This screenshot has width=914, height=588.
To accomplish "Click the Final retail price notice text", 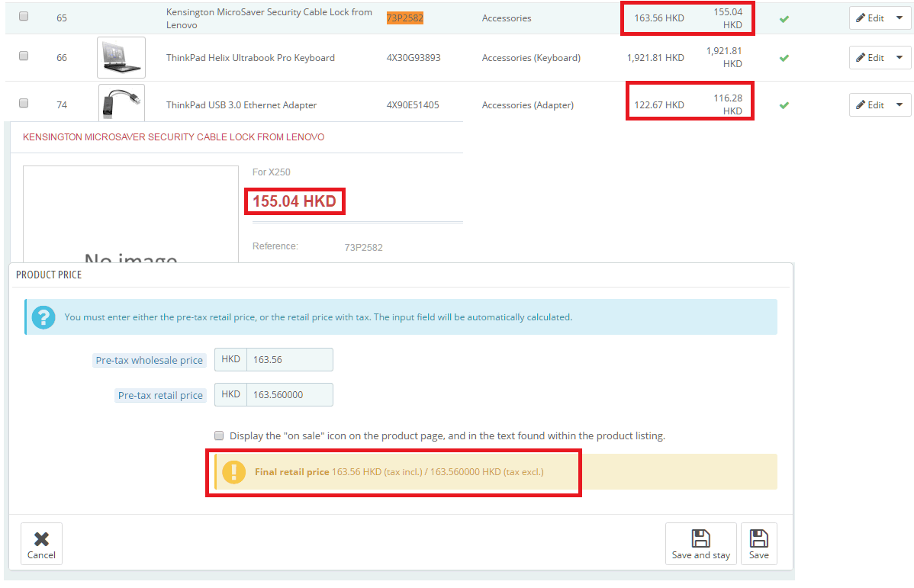I will point(399,472).
